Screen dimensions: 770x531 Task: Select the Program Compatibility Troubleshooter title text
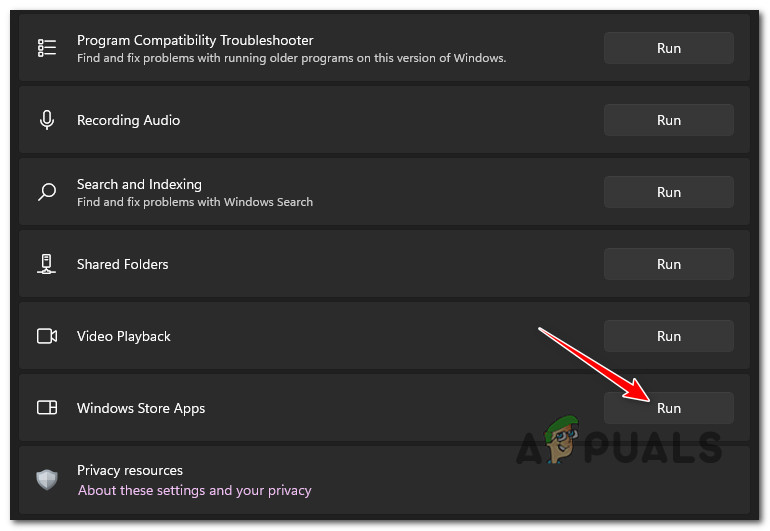tap(195, 41)
